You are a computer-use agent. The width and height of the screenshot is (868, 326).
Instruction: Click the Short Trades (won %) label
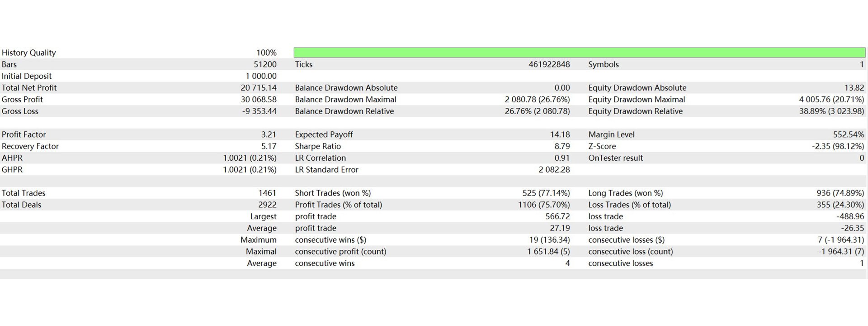[x=333, y=193]
